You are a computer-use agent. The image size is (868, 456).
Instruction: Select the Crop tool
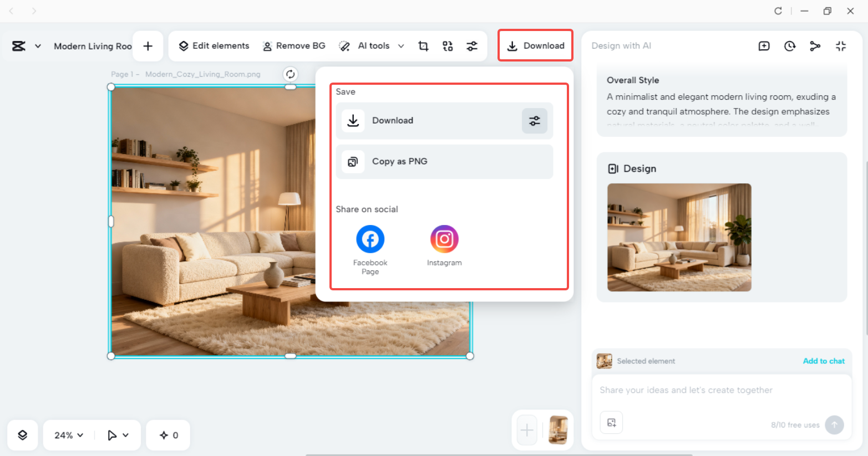(x=423, y=46)
